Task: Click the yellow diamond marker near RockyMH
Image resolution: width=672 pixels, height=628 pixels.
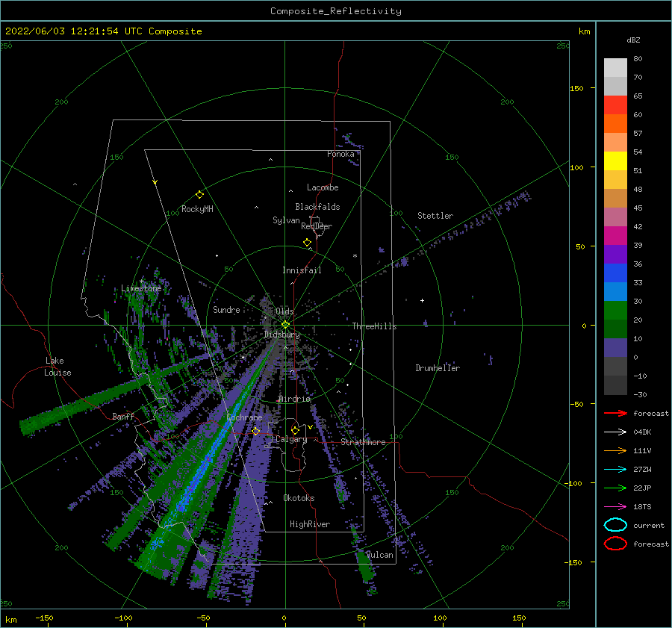Action: (199, 195)
